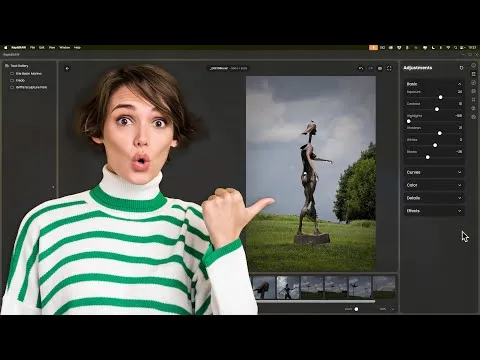Collapse the Basic adjustments section
480x360 pixels.
(x=459, y=84)
